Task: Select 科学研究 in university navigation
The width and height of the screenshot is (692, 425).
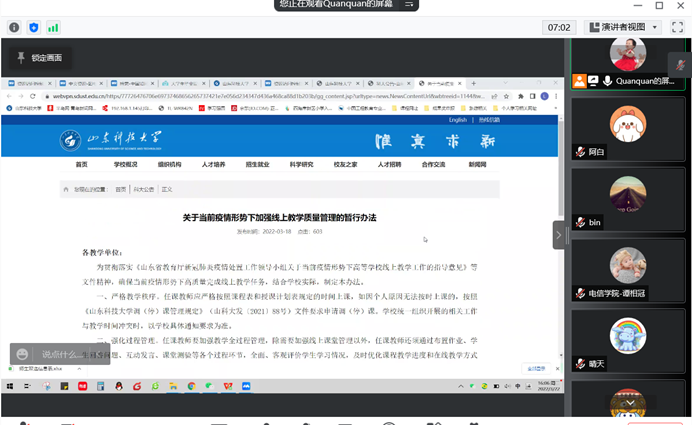Action: (301, 164)
